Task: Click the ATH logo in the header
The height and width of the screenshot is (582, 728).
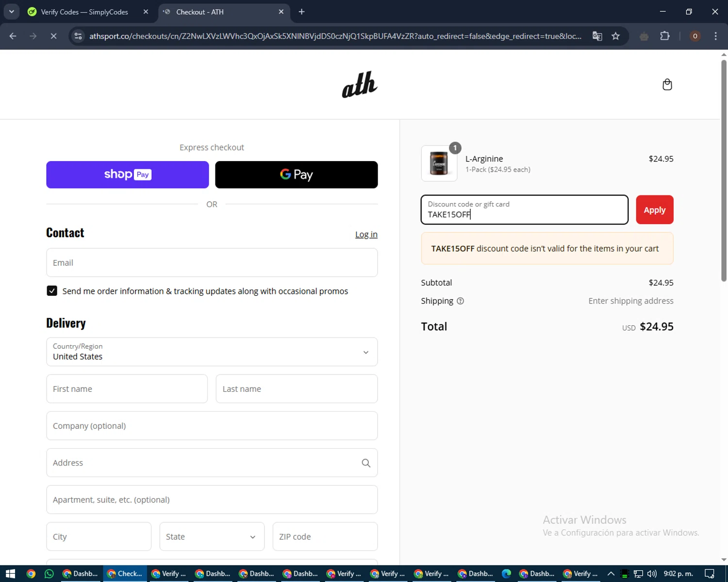Action: pos(360,84)
